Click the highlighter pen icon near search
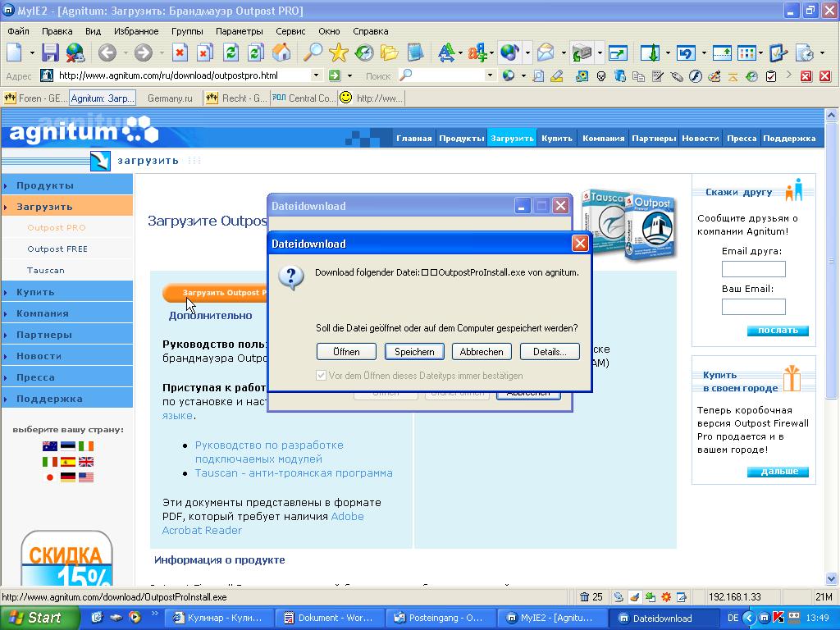 (x=557, y=76)
